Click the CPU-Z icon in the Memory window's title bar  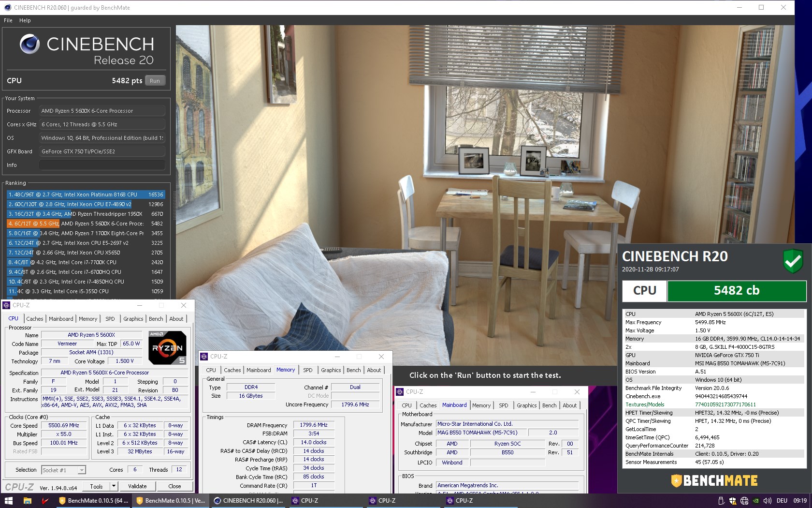point(204,357)
